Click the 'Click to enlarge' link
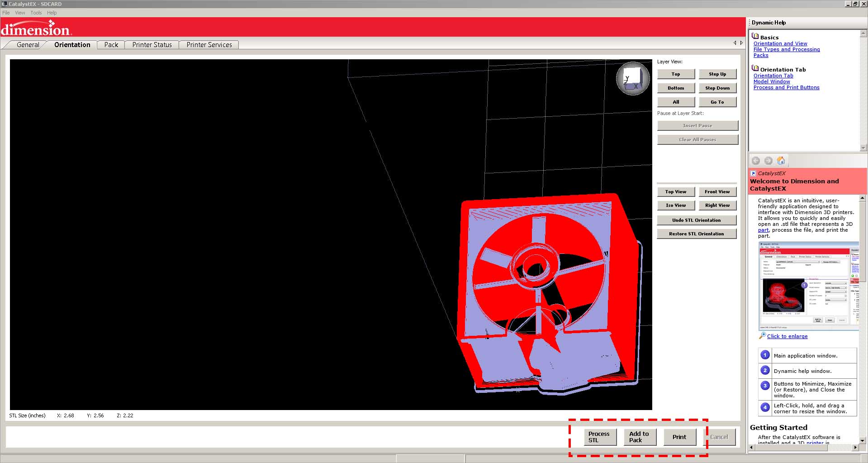 787,336
